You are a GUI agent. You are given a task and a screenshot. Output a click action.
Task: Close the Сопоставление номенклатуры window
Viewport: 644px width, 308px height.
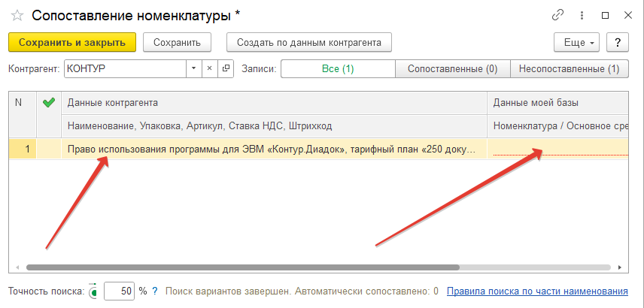(x=628, y=16)
